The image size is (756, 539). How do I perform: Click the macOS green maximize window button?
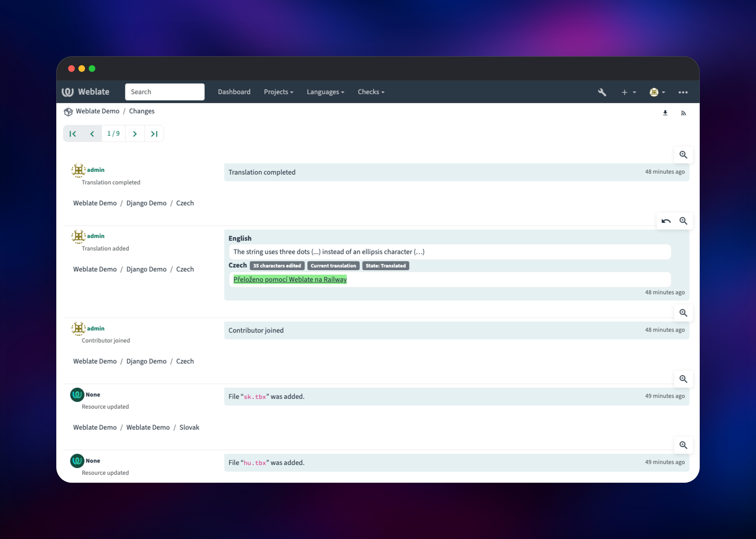92,69
